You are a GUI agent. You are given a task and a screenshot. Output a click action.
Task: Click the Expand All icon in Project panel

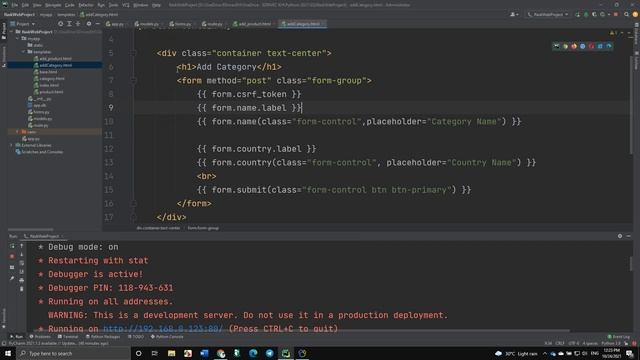[69, 24]
